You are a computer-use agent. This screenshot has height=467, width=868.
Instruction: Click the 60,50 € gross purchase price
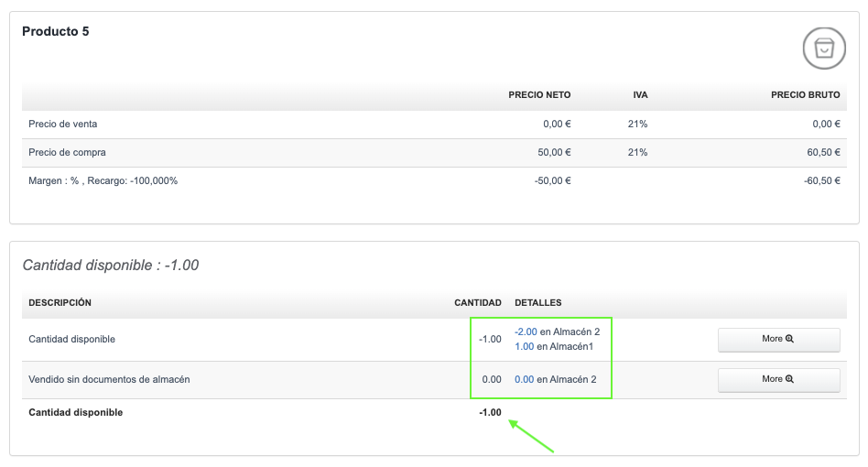pos(823,152)
